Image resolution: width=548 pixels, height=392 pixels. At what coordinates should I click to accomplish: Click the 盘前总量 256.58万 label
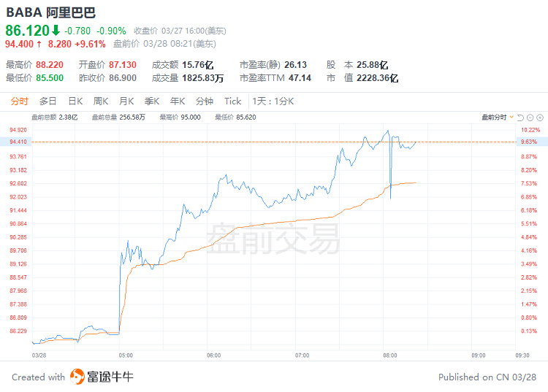[x=118, y=118]
